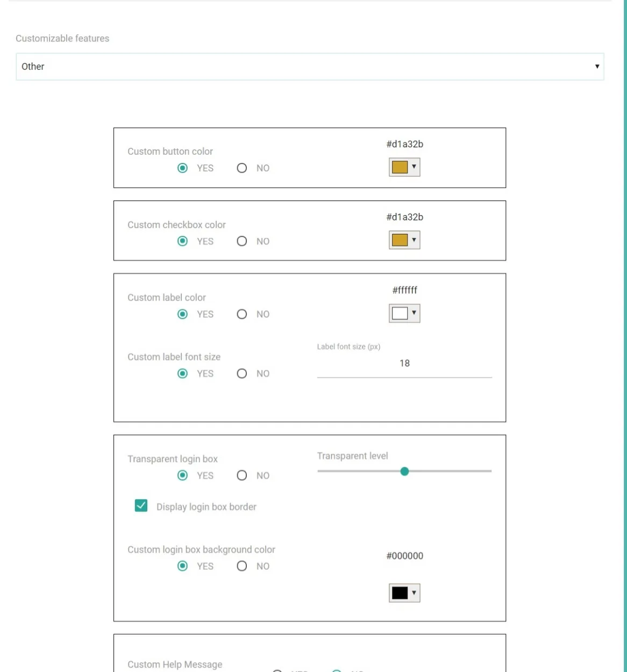
Task: Click the Transparent level label
Action: coord(353,456)
